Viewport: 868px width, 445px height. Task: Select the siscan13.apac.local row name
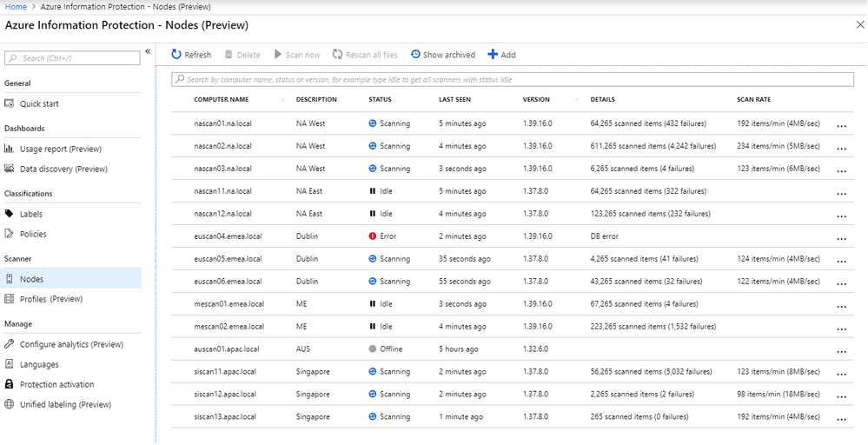click(x=225, y=417)
